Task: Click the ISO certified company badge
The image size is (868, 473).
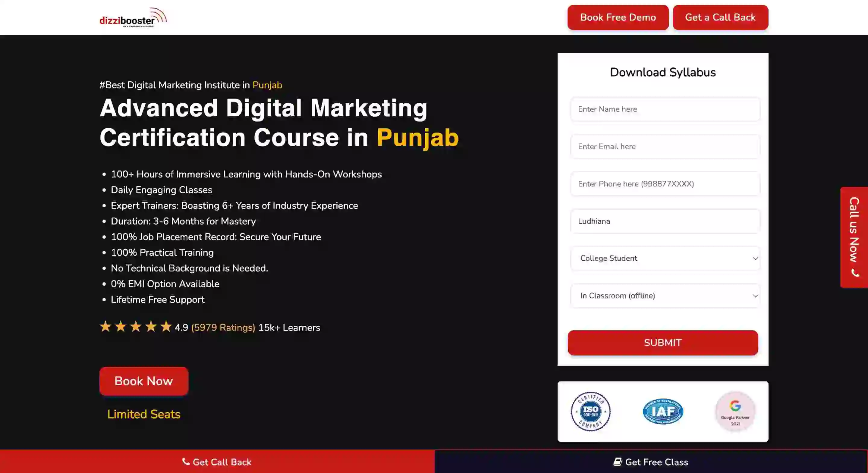Action: click(x=590, y=411)
